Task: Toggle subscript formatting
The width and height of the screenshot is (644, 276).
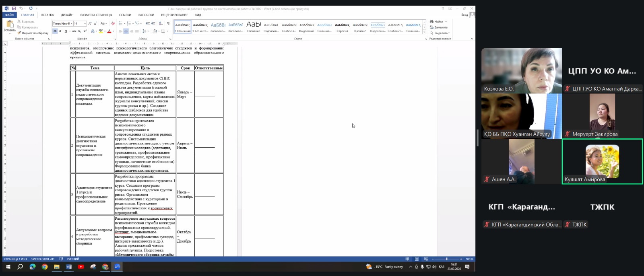Action: (x=80, y=31)
